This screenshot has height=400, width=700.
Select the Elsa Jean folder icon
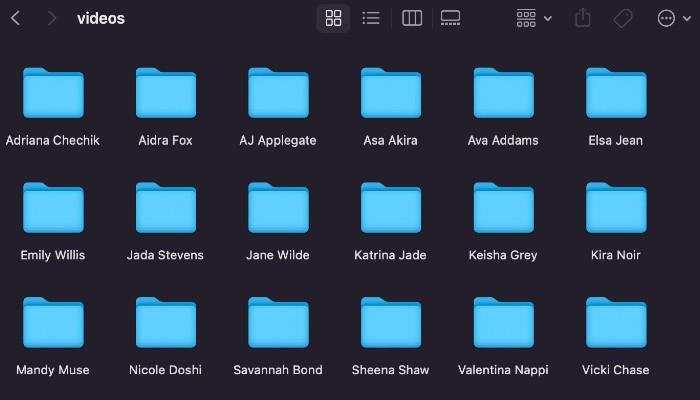click(616, 93)
